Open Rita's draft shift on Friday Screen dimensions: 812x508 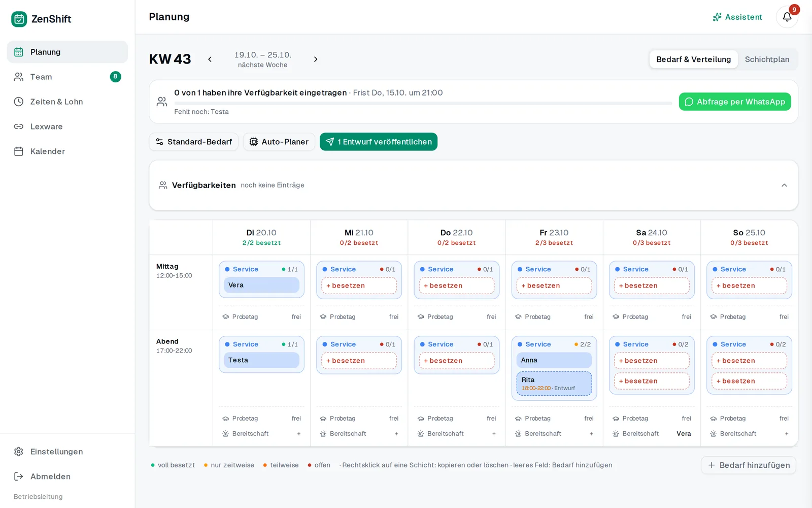point(554,384)
